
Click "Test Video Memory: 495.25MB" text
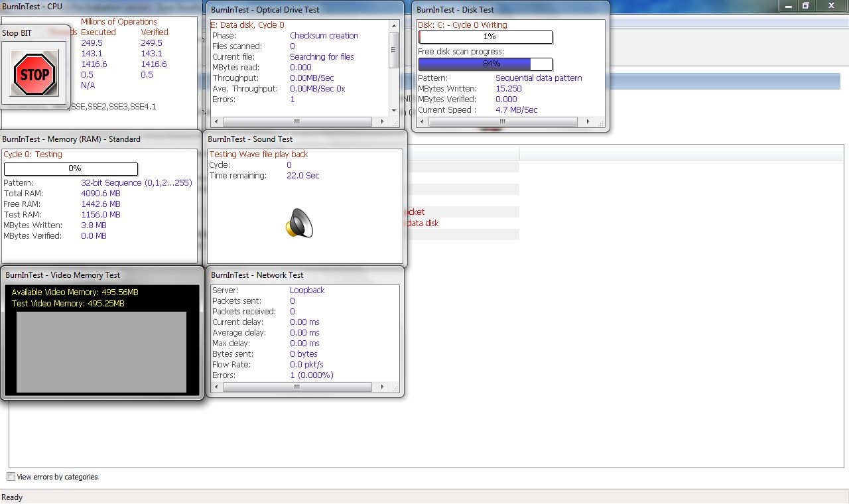point(68,304)
